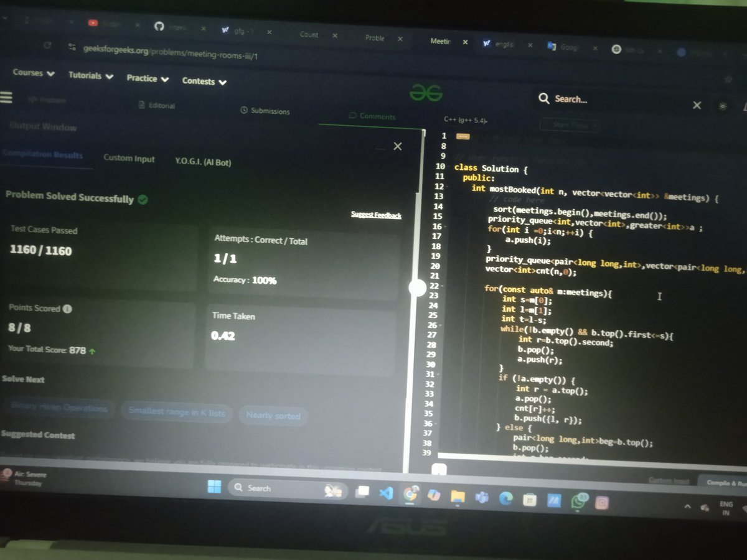Open Nearly sorted problem
Viewport: 747px width, 560px height.
[273, 415]
